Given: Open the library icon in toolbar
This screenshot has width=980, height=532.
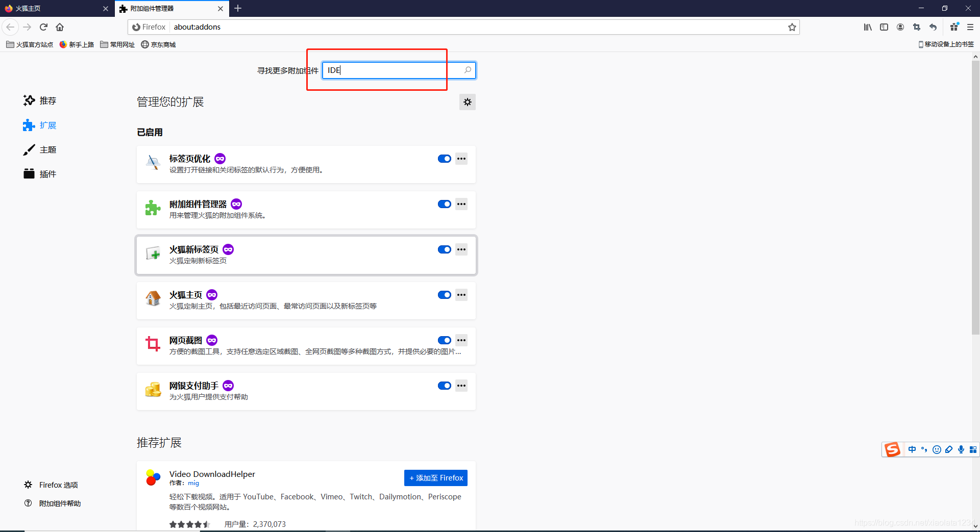Looking at the screenshot, I should click(x=867, y=27).
